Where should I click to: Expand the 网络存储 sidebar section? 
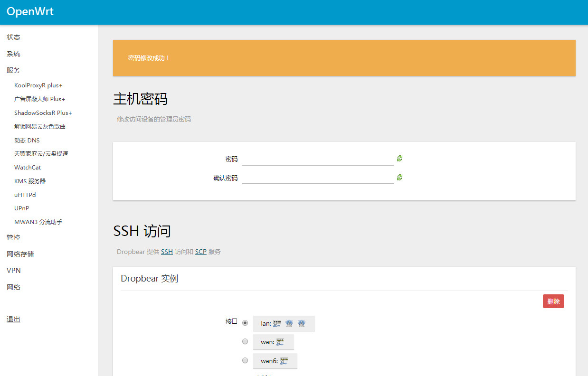coord(20,254)
